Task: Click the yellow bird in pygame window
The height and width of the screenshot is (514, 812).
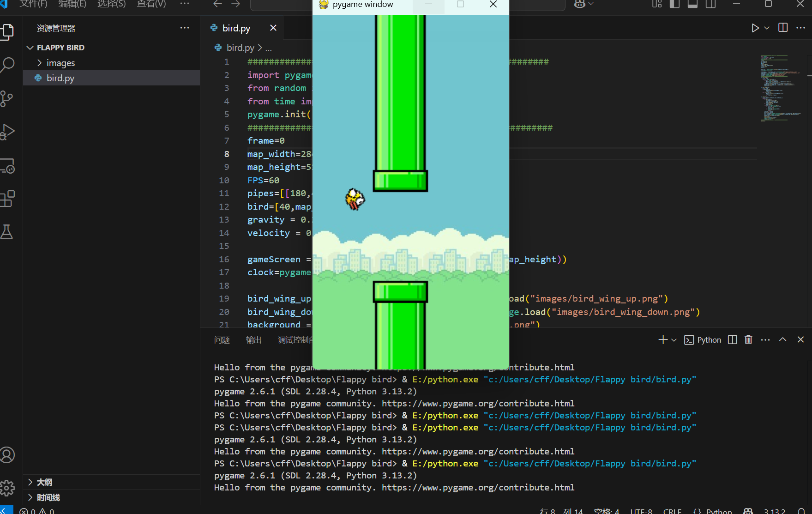Action: pos(355,200)
